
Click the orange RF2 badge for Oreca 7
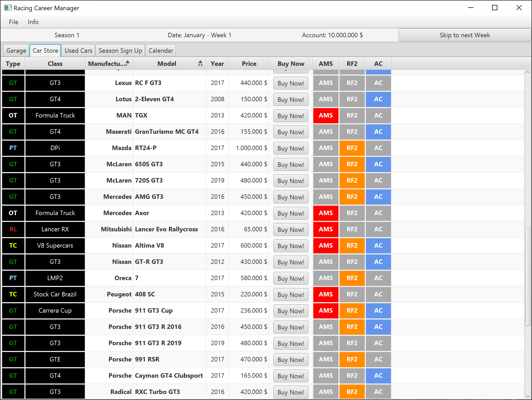coord(352,278)
